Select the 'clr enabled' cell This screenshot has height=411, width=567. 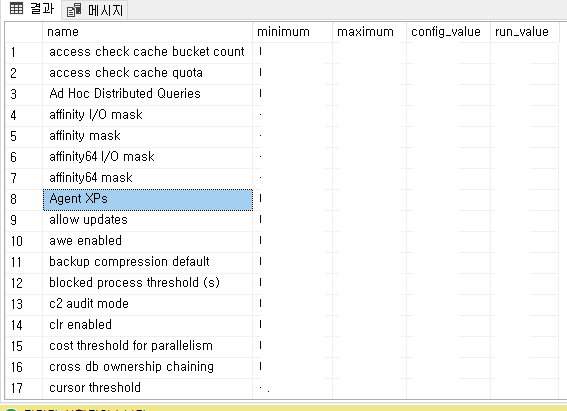(x=148, y=325)
